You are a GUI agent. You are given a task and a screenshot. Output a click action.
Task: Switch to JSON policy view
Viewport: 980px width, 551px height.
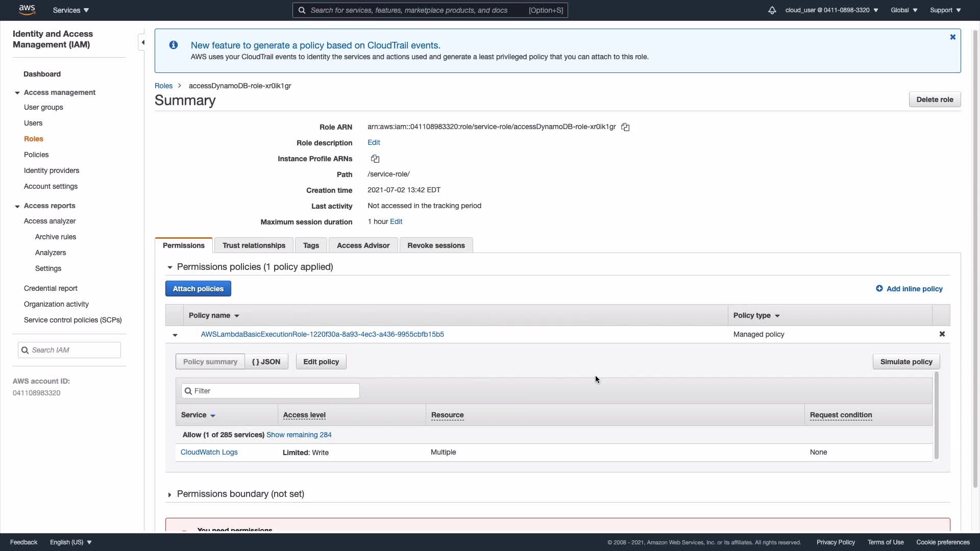(x=266, y=362)
